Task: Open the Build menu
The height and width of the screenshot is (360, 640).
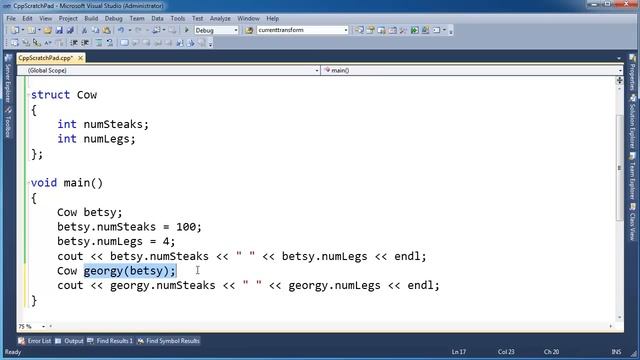Action: click(x=91, y=18)
